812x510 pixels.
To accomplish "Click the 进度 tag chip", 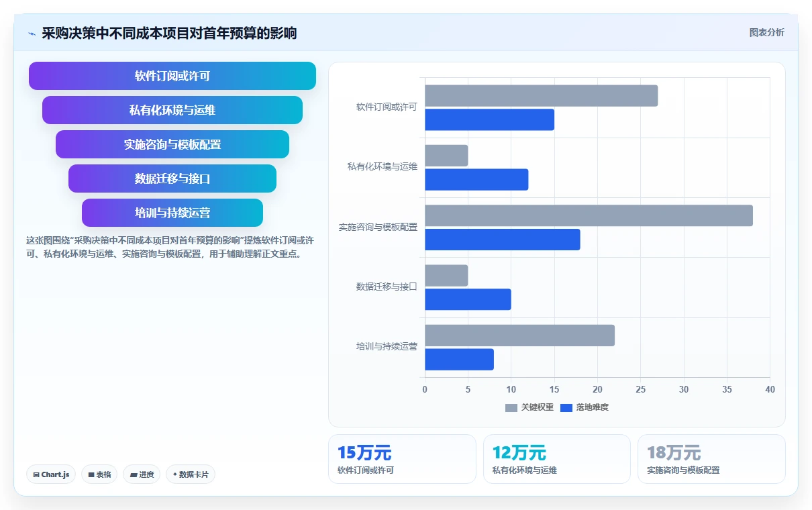I will tap(142, 474).
